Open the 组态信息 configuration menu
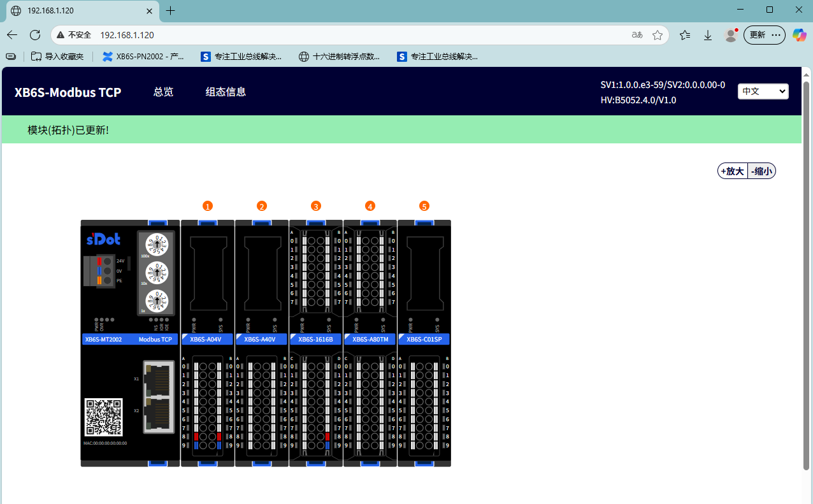The height and width of the screenshot is (504, 813). [x=226, y=92]
